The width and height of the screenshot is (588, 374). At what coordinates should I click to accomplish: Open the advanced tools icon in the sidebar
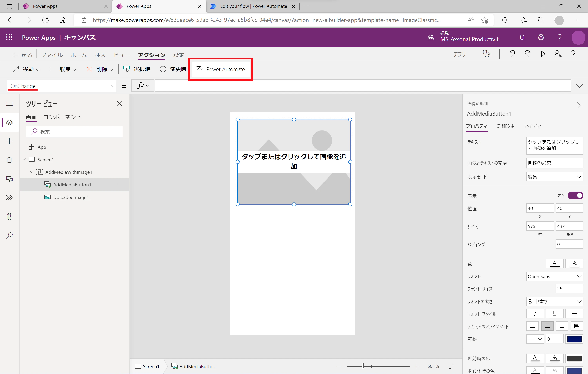[9, 217]
